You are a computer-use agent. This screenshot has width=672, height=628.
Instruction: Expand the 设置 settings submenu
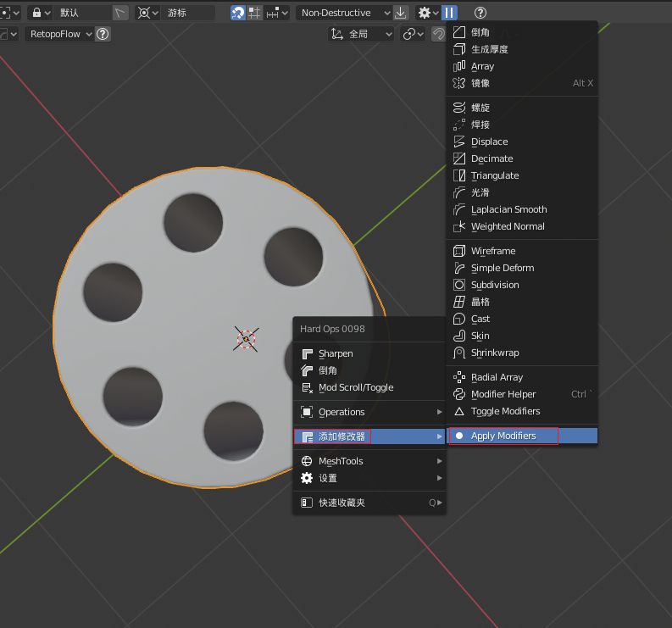click(x=369, y=478)
